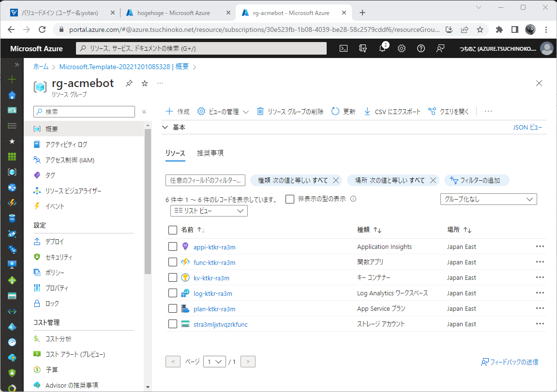
Task: Toggle select-all checkbox in 名前 header
Action: coord(173,230)
